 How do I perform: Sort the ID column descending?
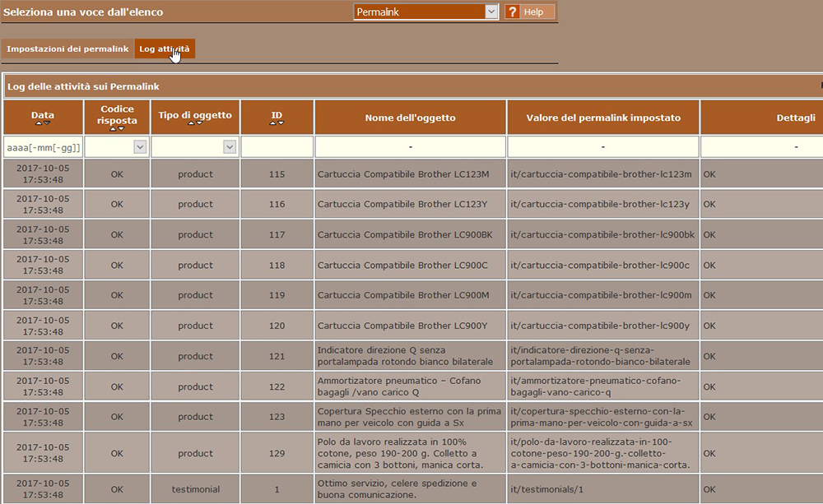pos(281,123)
